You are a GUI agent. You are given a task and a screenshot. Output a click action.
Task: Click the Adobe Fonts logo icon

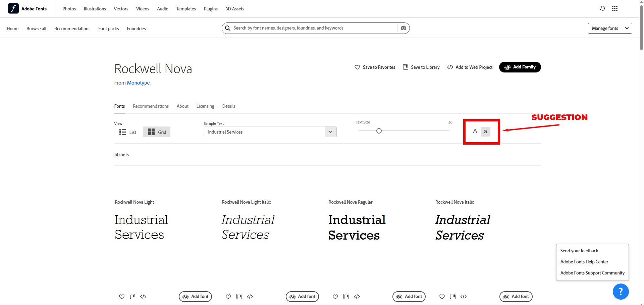(x=13, y=8)
